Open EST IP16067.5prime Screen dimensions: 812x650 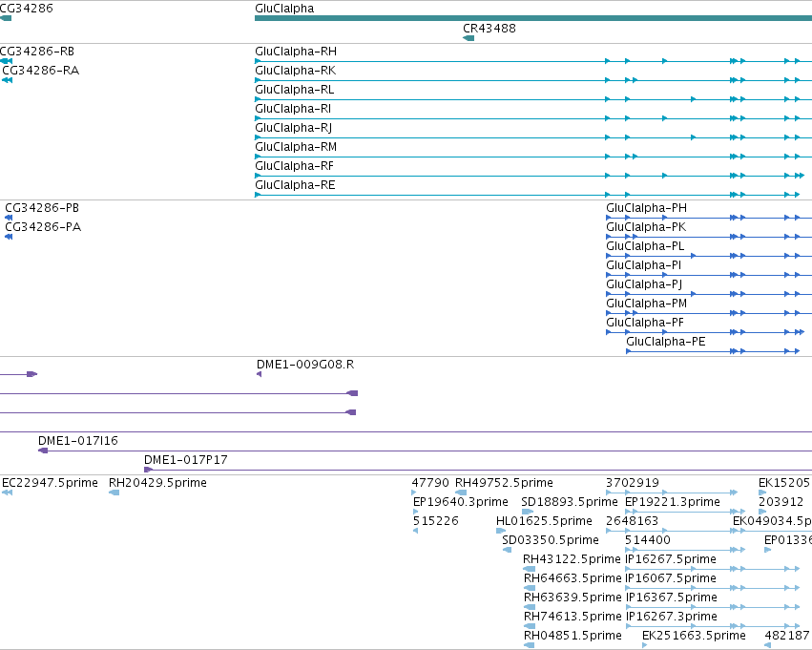point(671,578)
